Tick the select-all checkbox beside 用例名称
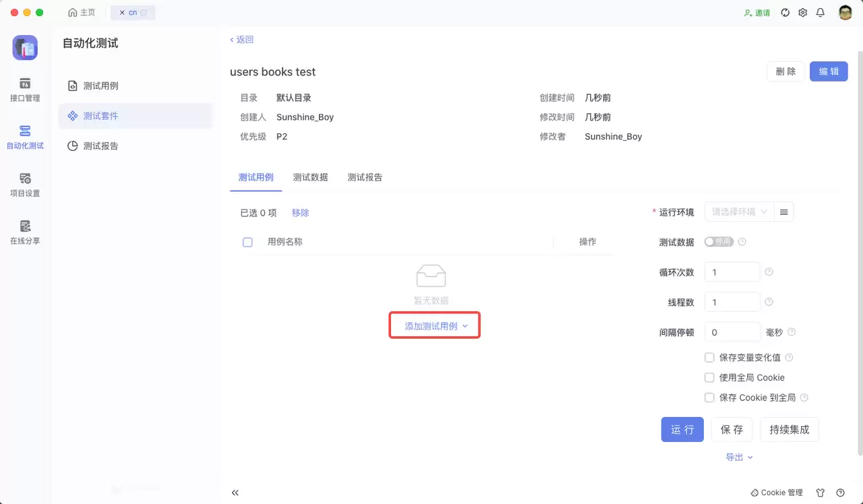 click(x=247, y=242)
